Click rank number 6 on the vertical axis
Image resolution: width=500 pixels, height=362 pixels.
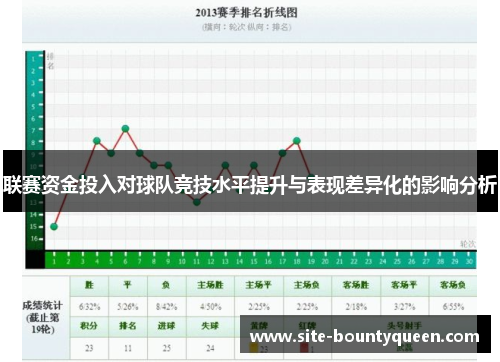click(33, 118)
